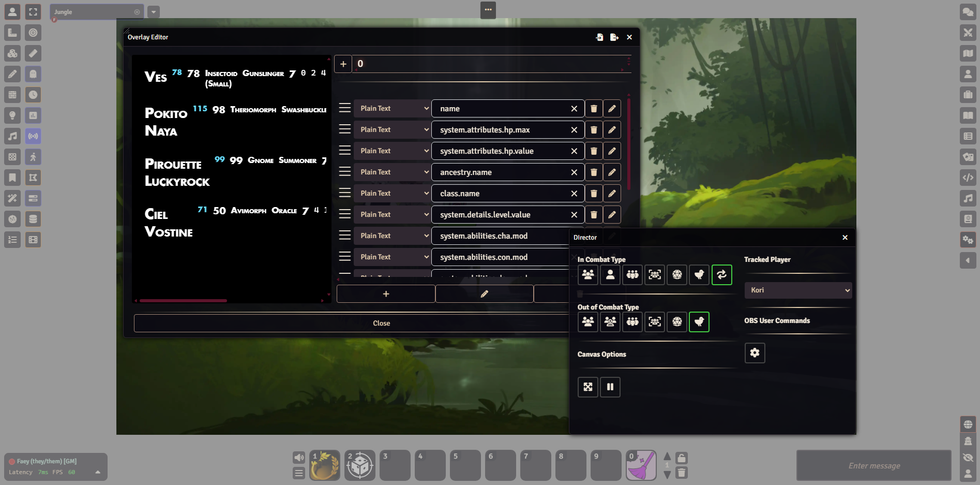Image resolution: width=980 pixels, height=485 pixels.
Task: Open the Chat Messages sidebar tab
Action: pyautogui.click(x=968, y=12)
